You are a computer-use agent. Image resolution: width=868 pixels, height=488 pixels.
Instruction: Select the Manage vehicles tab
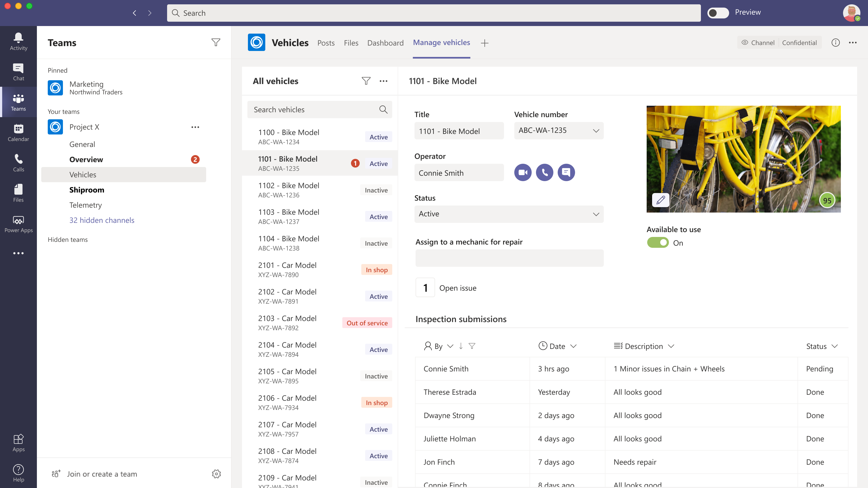[442, 42]
